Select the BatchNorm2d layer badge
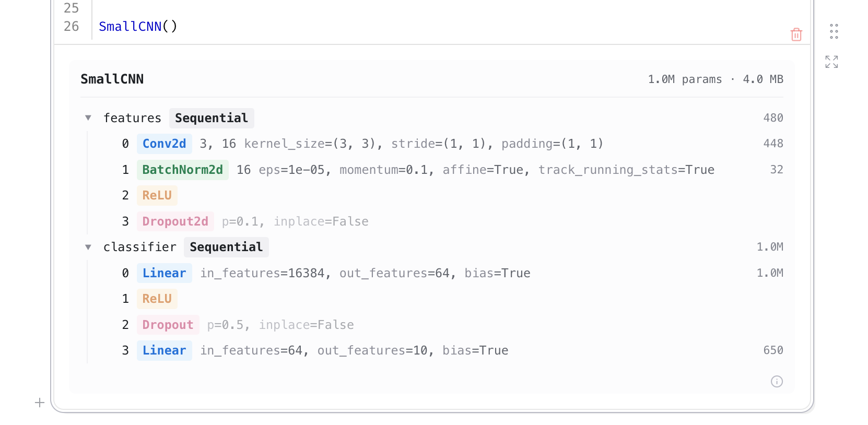 tap(182, 170)
